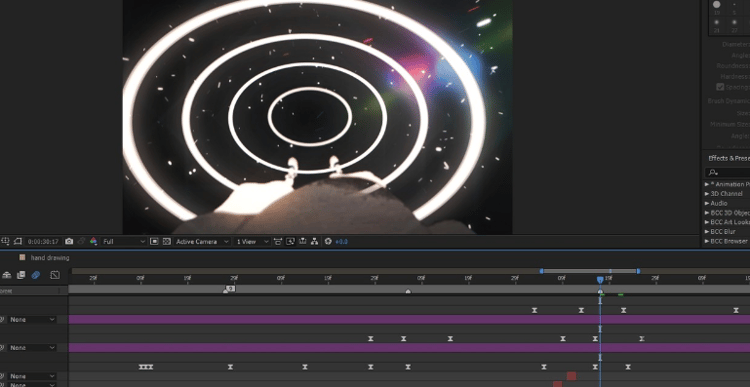The height and width of the screenshot is (387, 750).
Task: Open the Full resolution dropdown
Action: pyautogui.click(x=124, y=242)
